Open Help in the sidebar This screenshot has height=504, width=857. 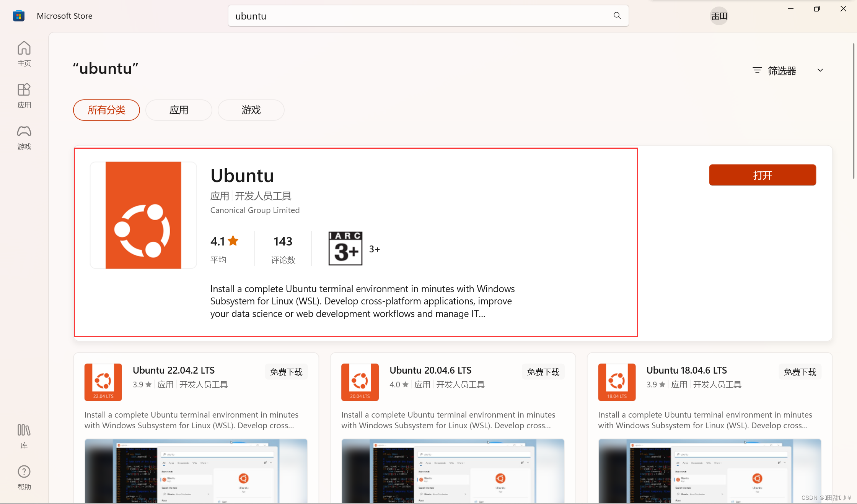click(x=24, y=478)
